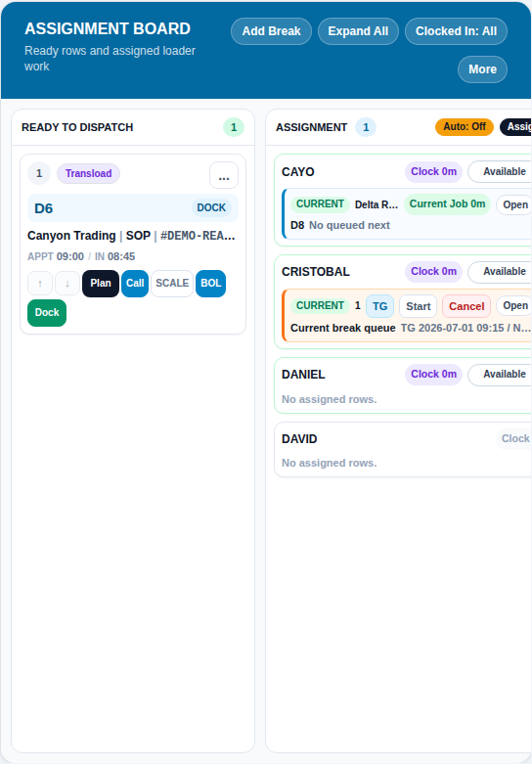Open the Clocked In: All filter
Image resolution: width=532 pixels, height=764 pixels.
456,31
